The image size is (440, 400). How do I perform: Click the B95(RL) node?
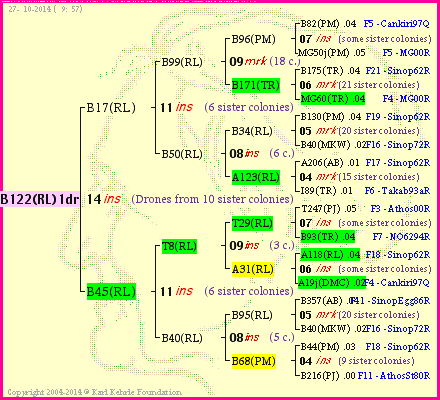point(252,315)
